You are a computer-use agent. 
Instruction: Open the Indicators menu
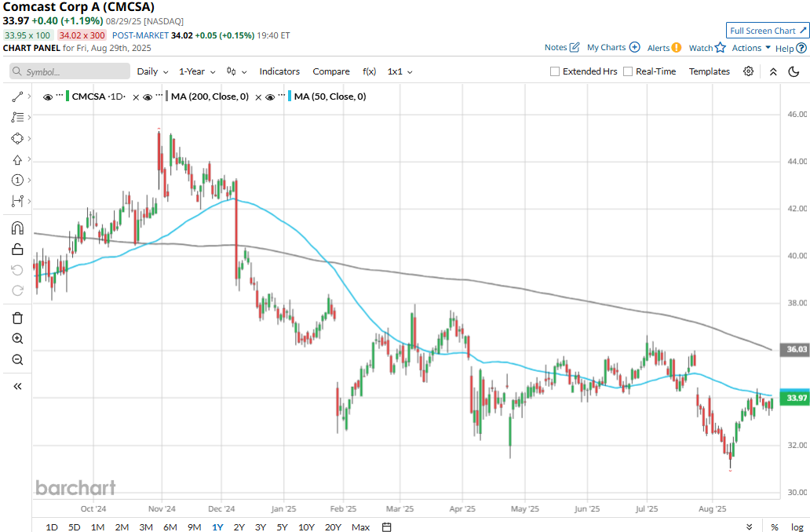coord(279,71)
